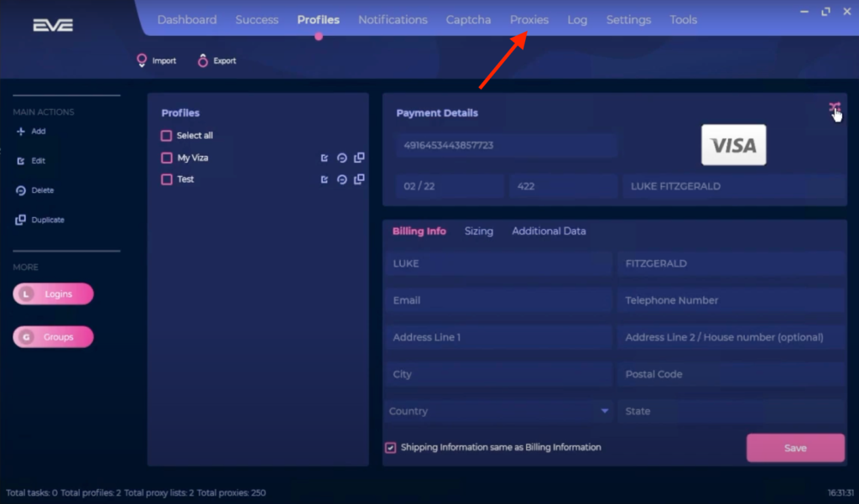
Task: Delete the My Viza profile via its row icon
Action: tap(341, 158)
